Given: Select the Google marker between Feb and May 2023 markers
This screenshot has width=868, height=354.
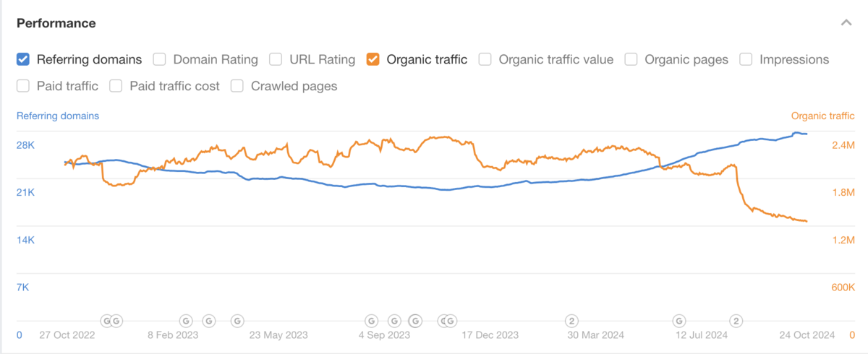Looking at the screenshot, I should 208,320.
